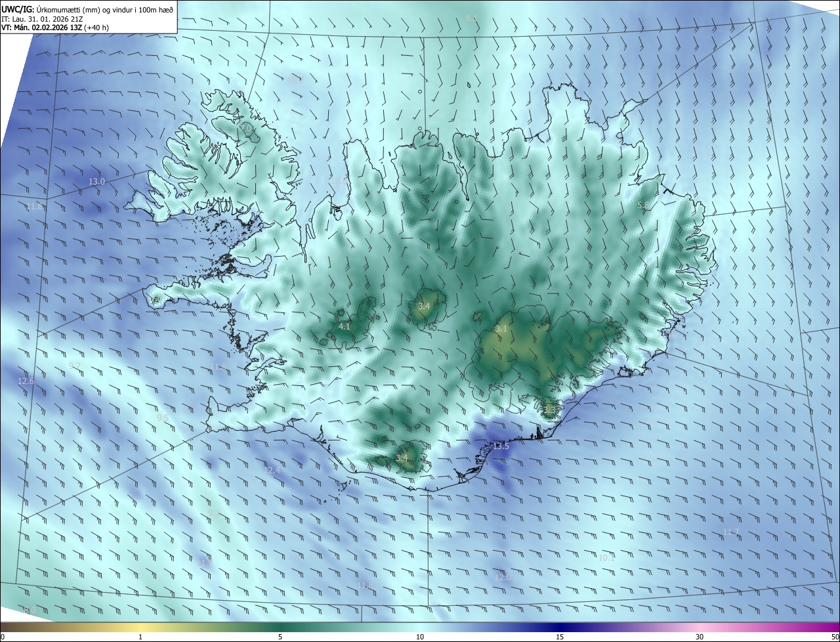Click the '3.3' value on the southern tip of Vatnajökull

point(549,409)
